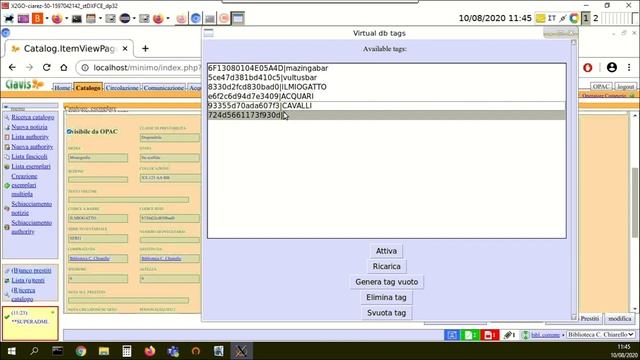Click green status bar icon

pyautogui.click(x=470, y=335)
